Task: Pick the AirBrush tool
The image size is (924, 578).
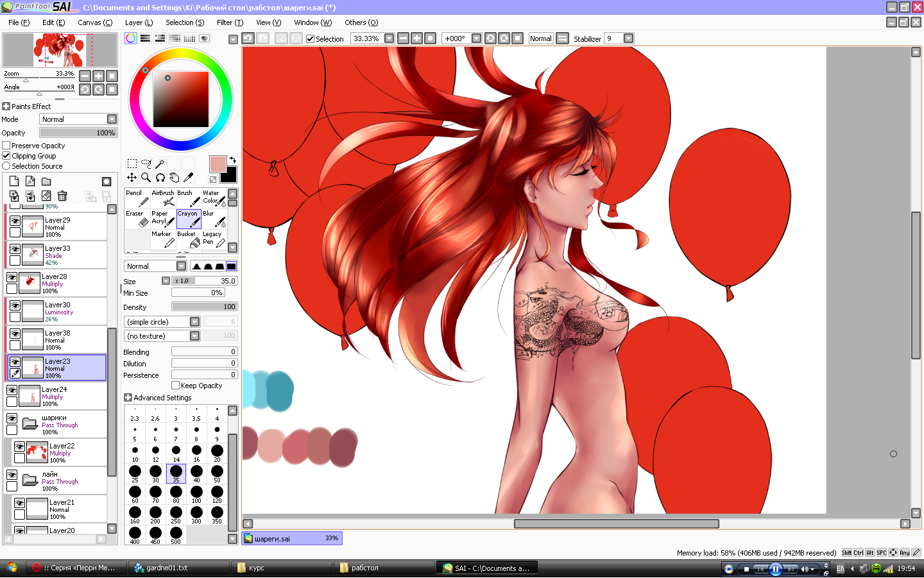Action: [163, 198]
